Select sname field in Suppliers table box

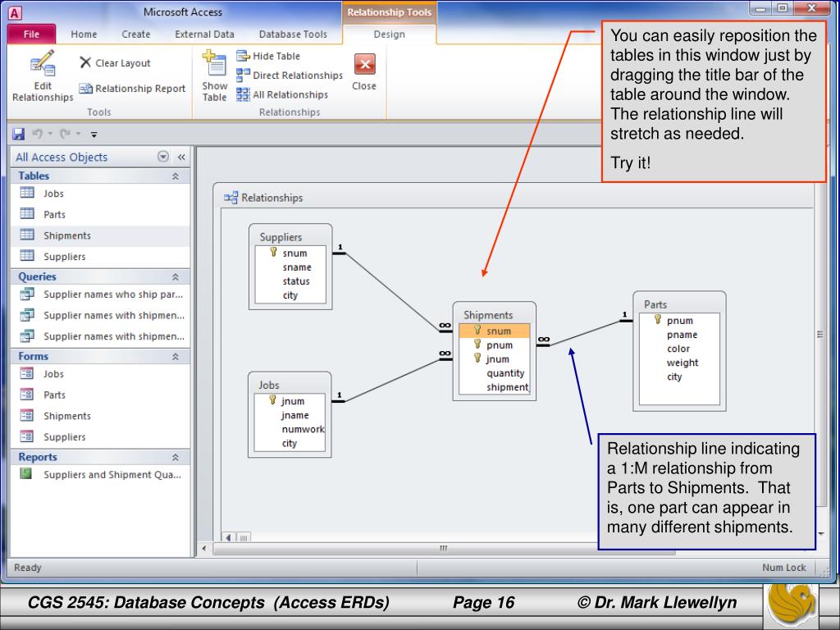click(290, 267)
